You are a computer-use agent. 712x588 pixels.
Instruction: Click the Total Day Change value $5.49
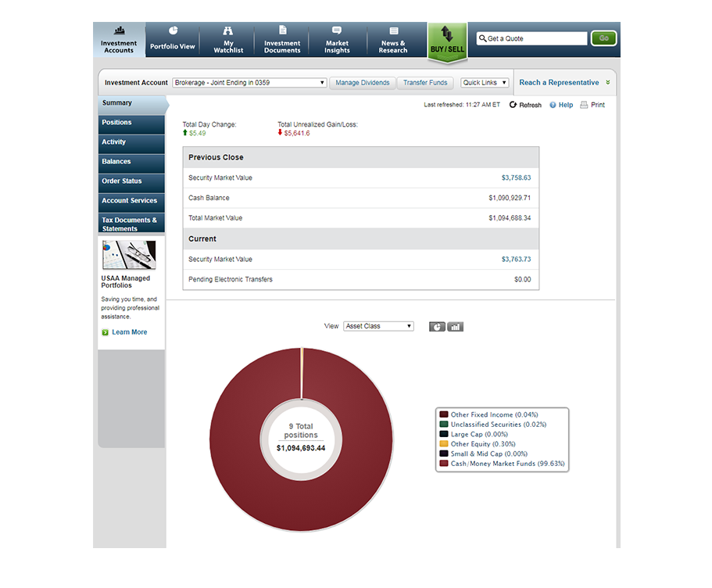point(198,133)
